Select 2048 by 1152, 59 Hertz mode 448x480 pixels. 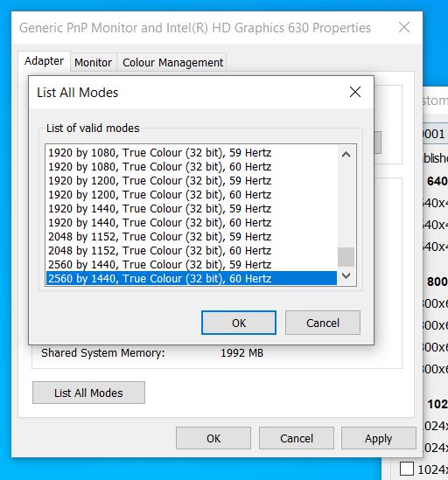click(x=192, y=237)
